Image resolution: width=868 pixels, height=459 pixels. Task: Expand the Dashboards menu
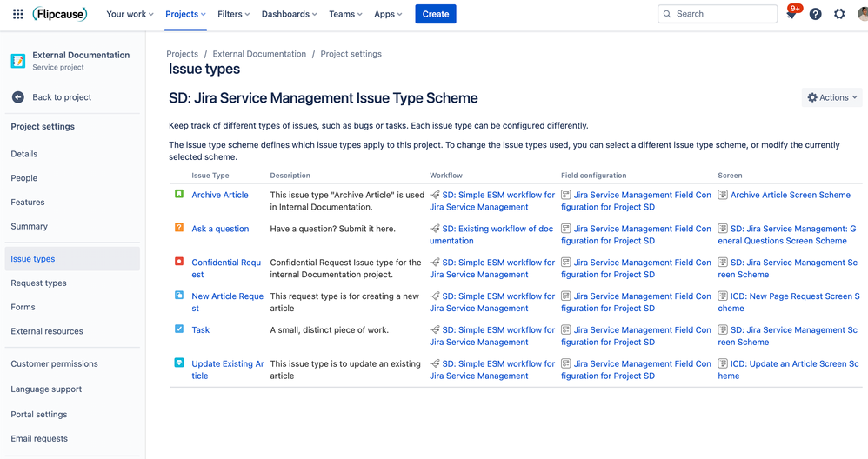289,14
